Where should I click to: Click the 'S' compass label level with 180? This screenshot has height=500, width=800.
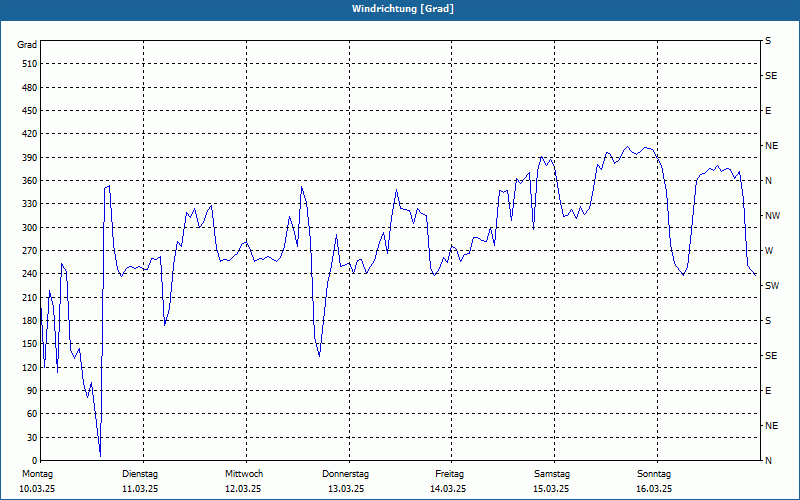point(768,321)
